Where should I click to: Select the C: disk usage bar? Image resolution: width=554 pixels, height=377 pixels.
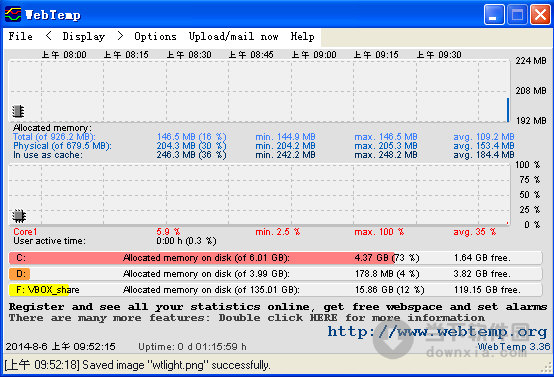coord(275,258)
